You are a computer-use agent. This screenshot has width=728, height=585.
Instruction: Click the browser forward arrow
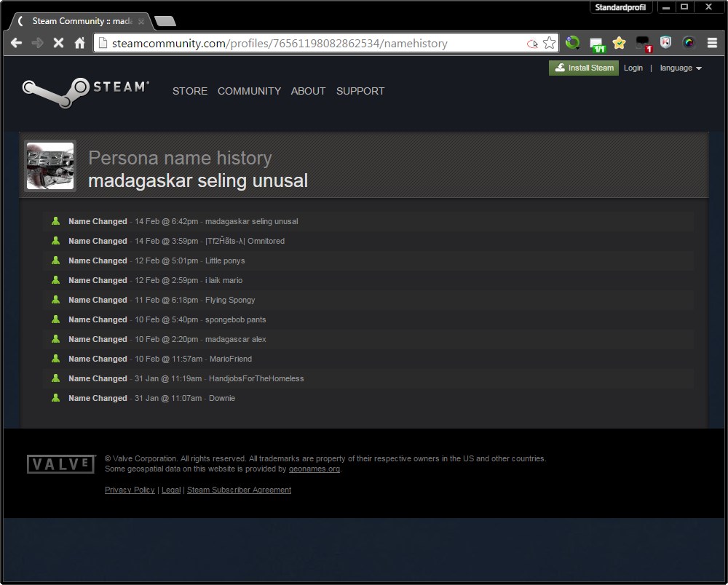coord(37,43)
